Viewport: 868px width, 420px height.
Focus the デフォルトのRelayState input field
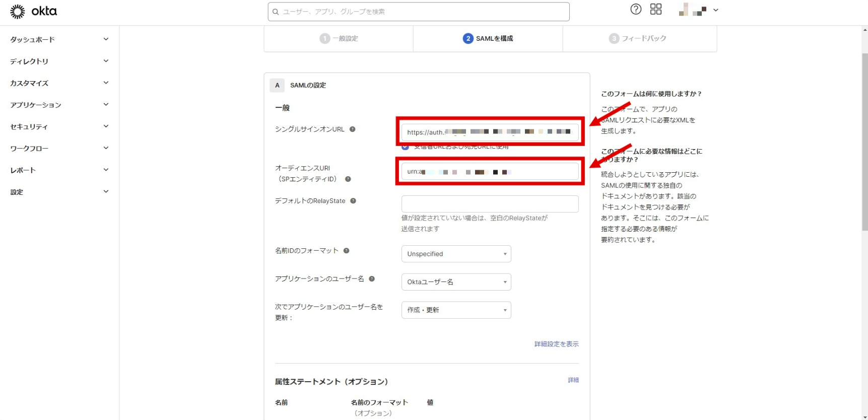tap(490, 204)
